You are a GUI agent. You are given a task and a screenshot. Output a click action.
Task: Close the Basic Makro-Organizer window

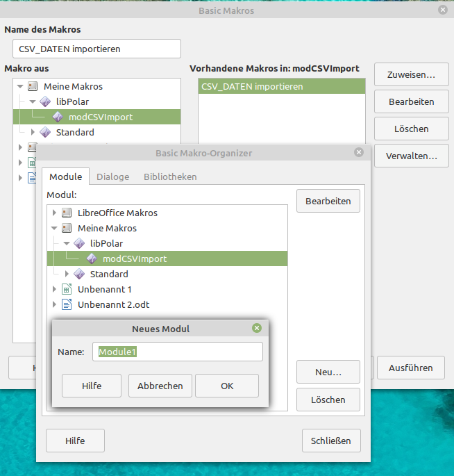tap(359, 152)
